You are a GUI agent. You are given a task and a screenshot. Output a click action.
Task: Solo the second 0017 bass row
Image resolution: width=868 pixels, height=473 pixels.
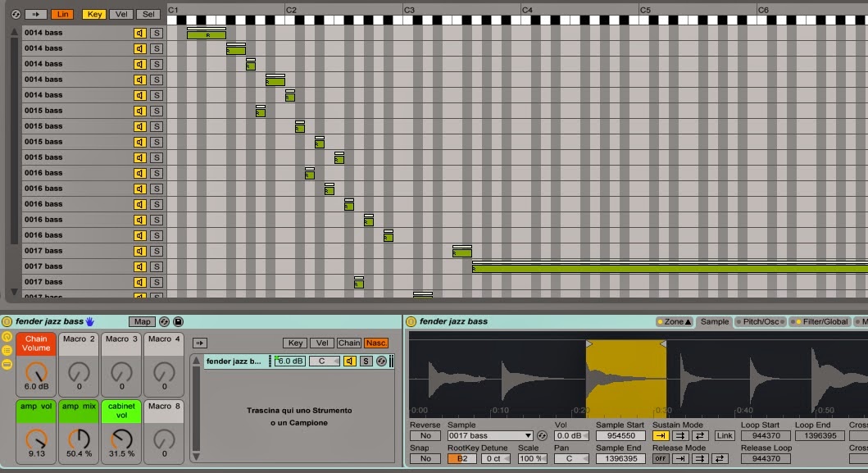click(x=157, y=266)
